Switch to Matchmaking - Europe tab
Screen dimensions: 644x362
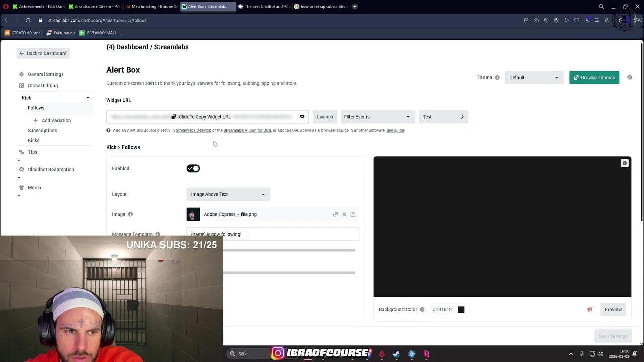point(151,7)
